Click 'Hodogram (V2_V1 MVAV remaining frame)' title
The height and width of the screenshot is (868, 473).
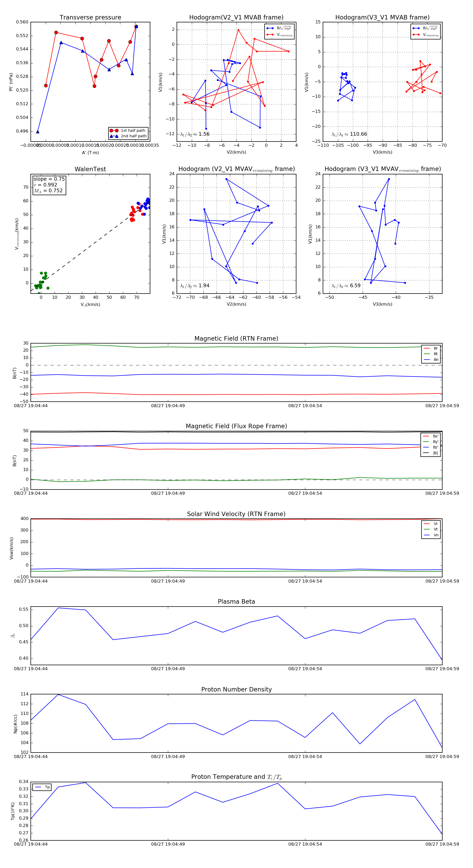pos(236,169)
